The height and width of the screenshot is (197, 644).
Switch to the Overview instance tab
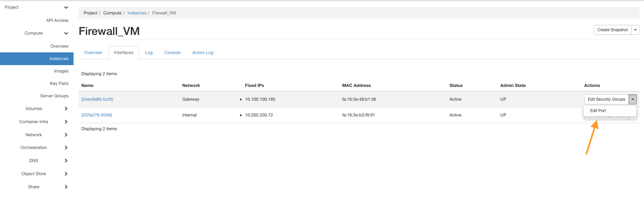tap(93, 53)
